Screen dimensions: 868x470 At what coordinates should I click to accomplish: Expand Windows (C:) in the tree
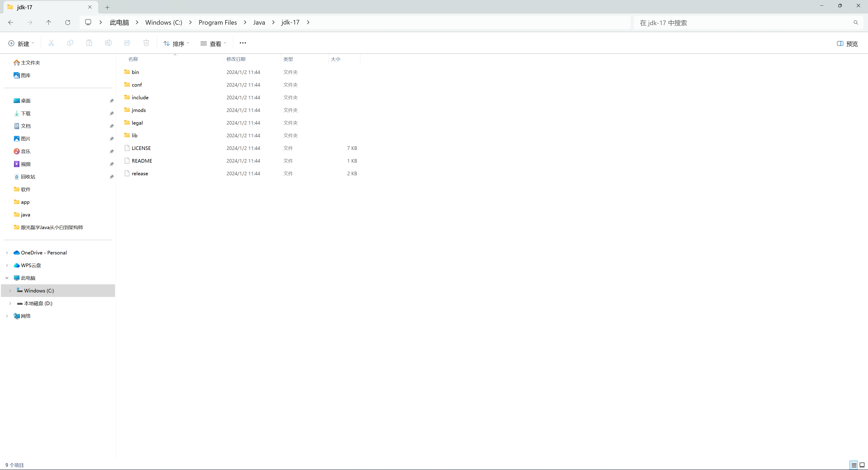tap(10, 291)
